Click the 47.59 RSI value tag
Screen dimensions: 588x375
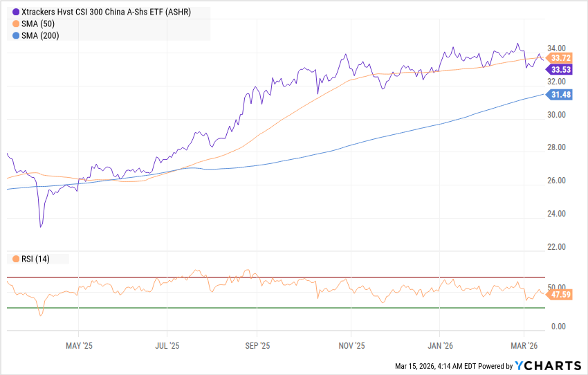pyautogui.click(x=559, y=295)
